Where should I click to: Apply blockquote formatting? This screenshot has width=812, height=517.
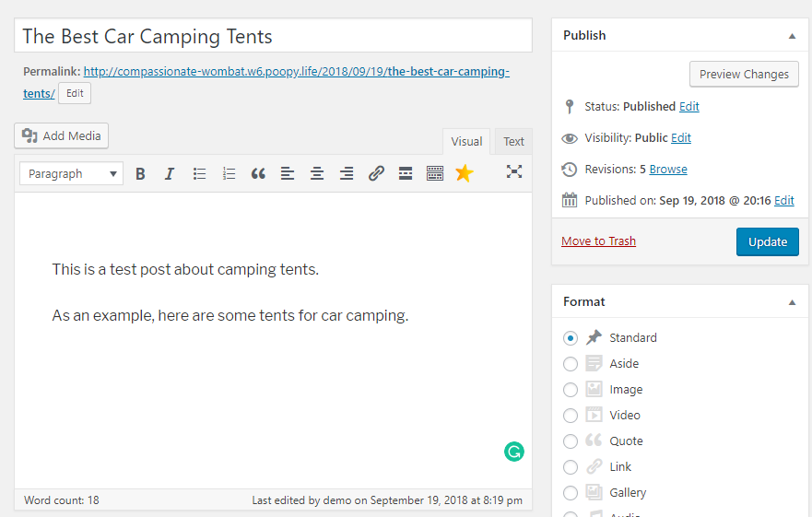[x=258, y=173]
